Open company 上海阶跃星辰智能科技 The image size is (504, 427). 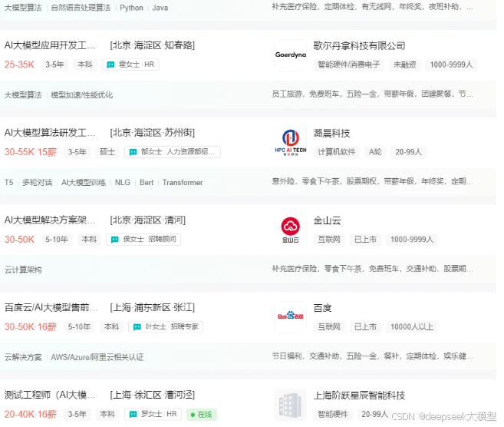point(359,396)
